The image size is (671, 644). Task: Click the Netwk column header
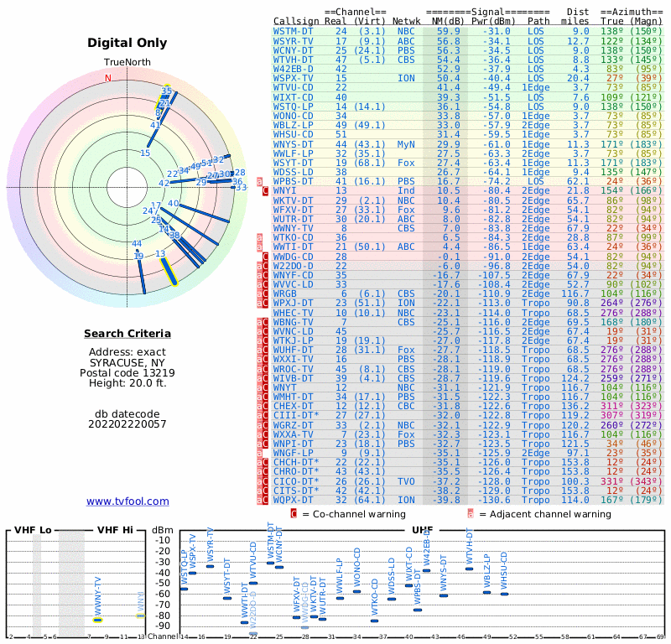tap(407, 21)
